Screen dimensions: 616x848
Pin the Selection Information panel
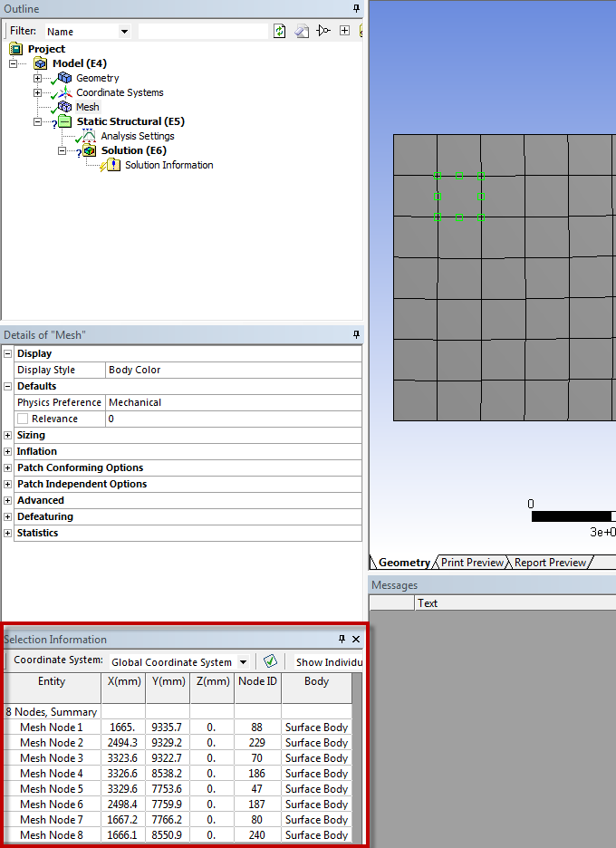(x=342, y=639)
